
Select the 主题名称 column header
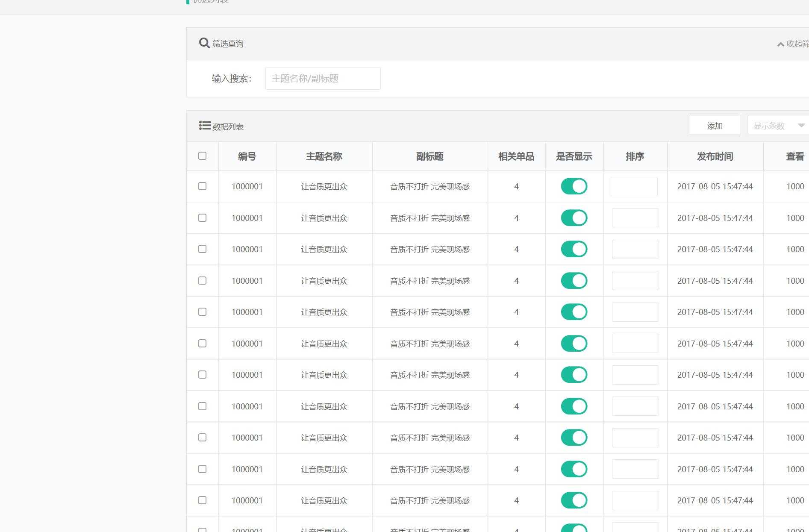pyautogui.click(x=324, y=156)
